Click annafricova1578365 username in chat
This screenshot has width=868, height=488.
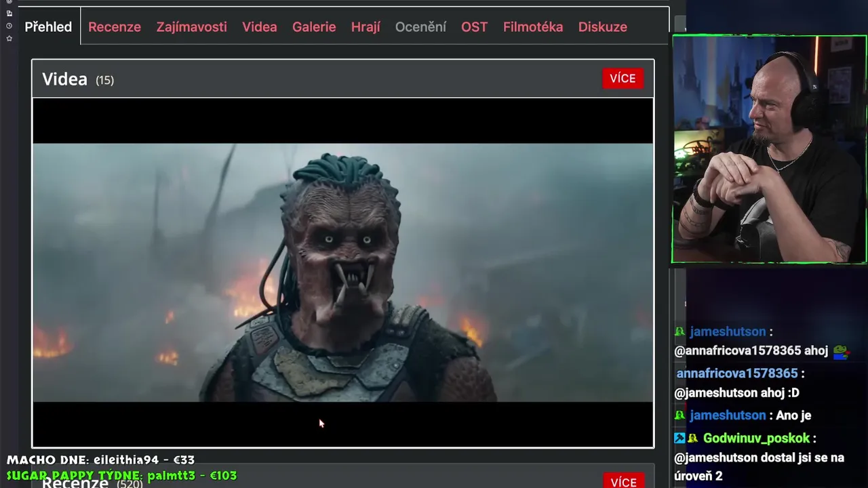click(737, 373)
